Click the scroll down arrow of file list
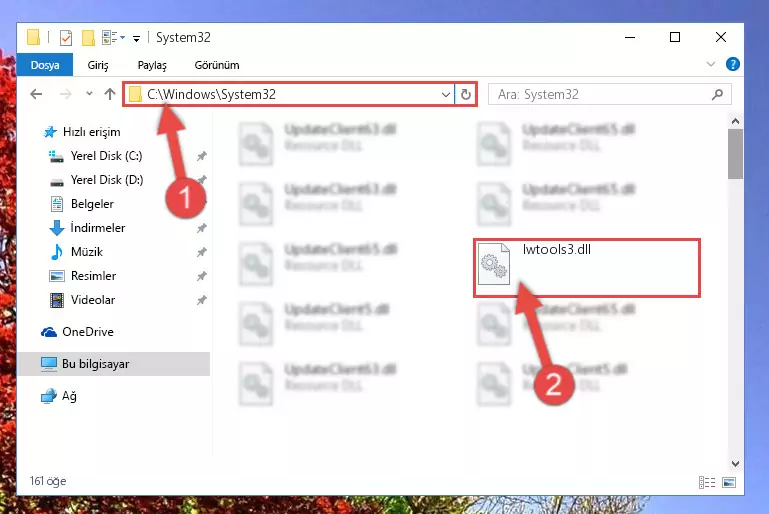The image size is (769, 514). coord(735,463)
